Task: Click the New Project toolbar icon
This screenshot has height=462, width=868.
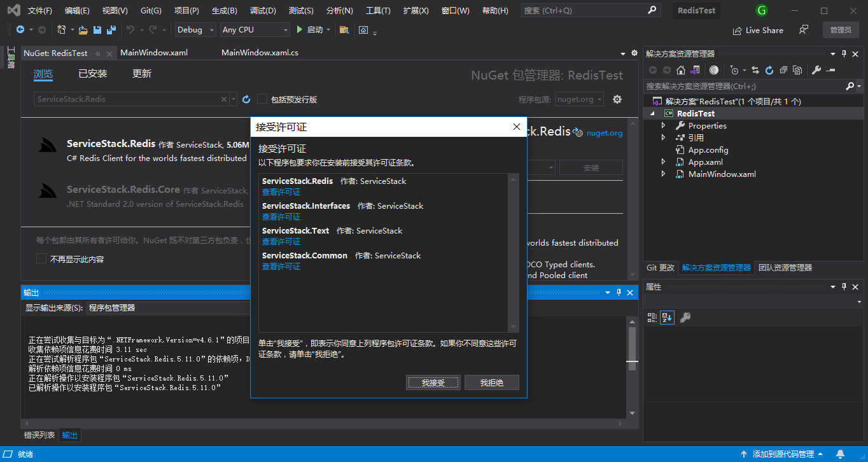Action: click(x=61, y=30)
